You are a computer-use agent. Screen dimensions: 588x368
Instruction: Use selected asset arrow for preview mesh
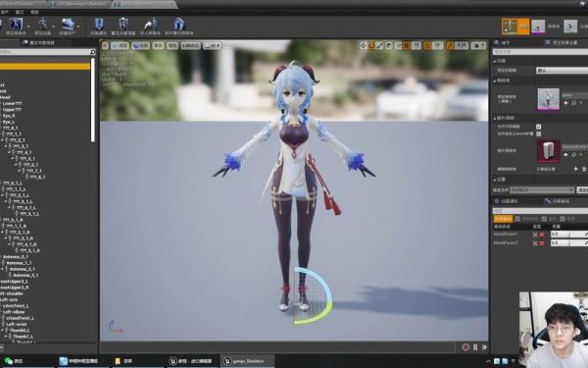coord(566,103)
